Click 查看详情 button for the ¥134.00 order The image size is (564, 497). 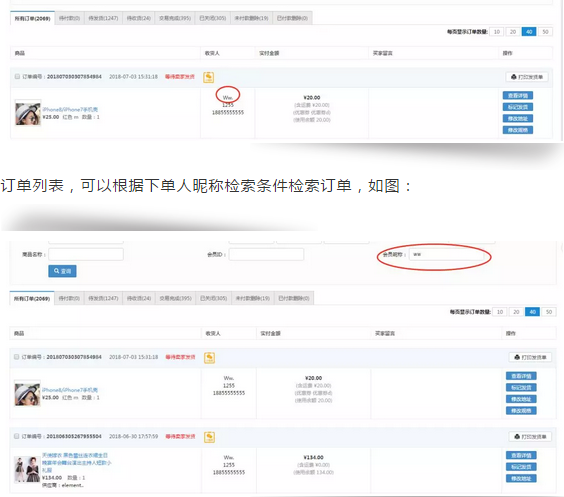[521, 455]
